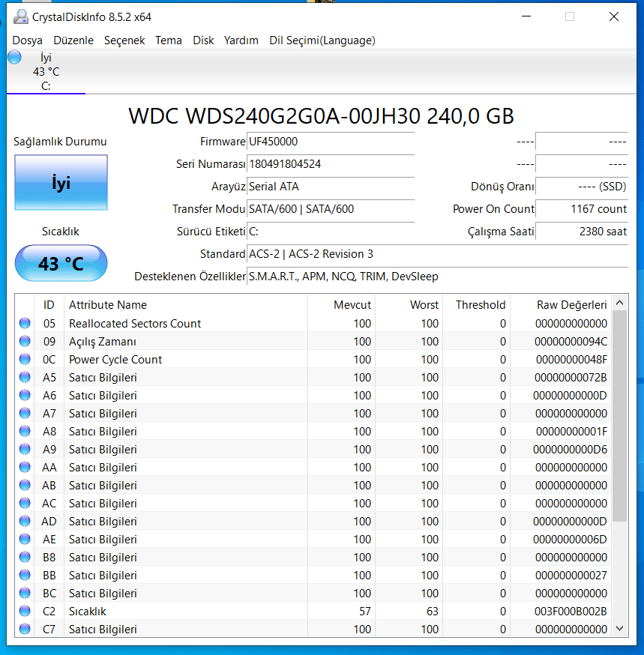Click the serial number field 180491804524

point(330,164)
